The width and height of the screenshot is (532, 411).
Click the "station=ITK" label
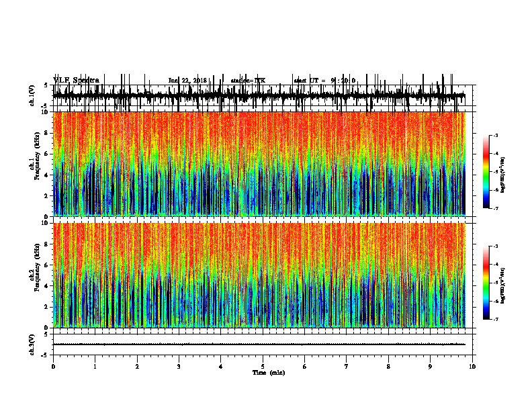248,81
